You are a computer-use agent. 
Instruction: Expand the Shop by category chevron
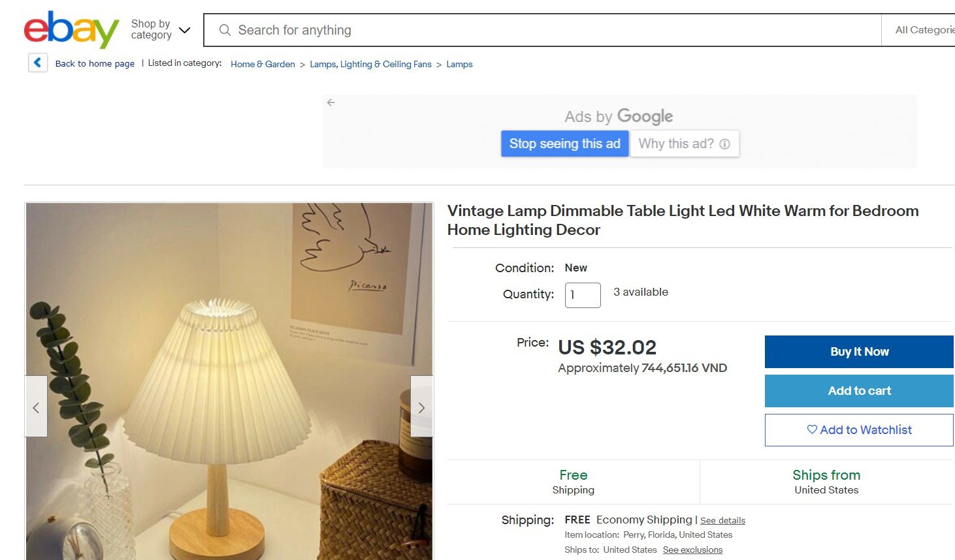pyautogui.click(x=185, y=30)
